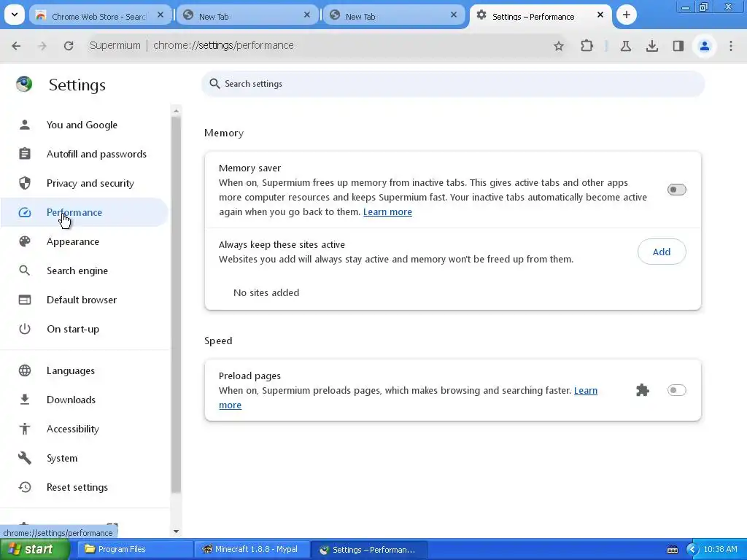Open the Extensions puzzle icon in toolbar
Image resolution: width=747 pixels, height=560 pixels.
tap(587, 46)
